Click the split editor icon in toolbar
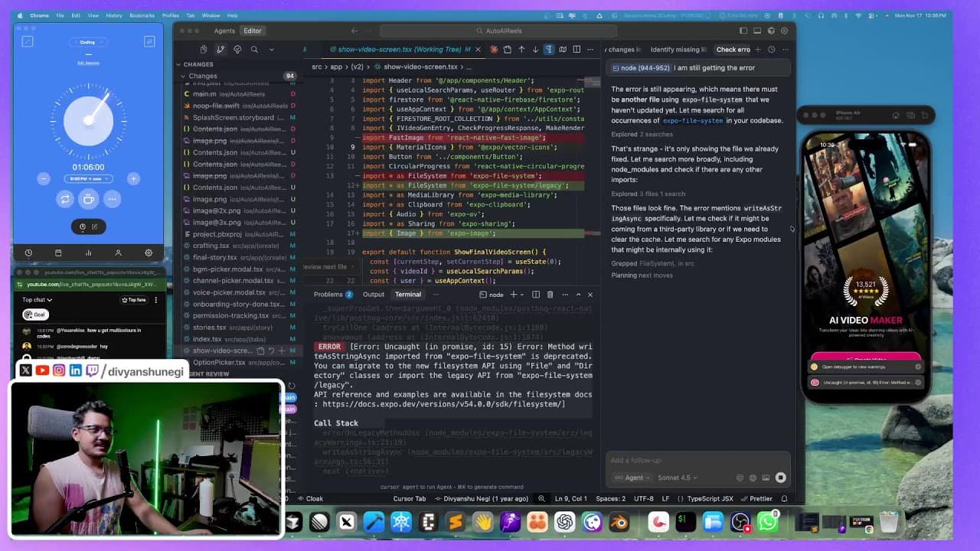This screenshot has height=551, width=980. coord(577,49)
